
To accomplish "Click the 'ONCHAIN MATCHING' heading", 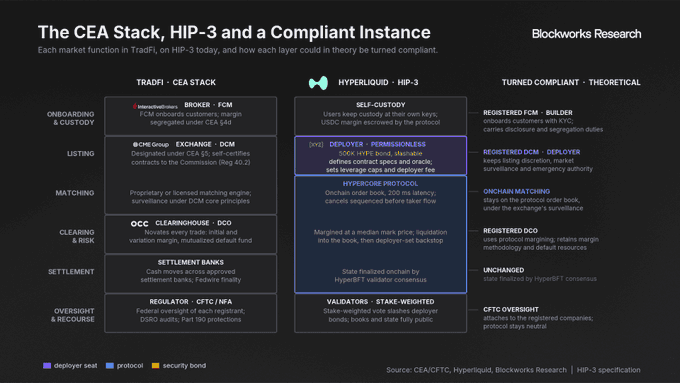I will (517, 191).
